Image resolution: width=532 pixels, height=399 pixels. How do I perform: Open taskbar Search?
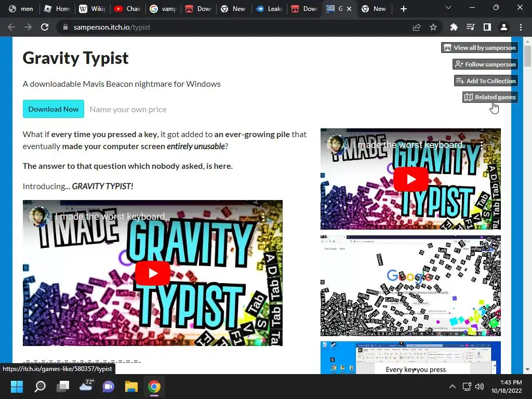coord(40,387)
